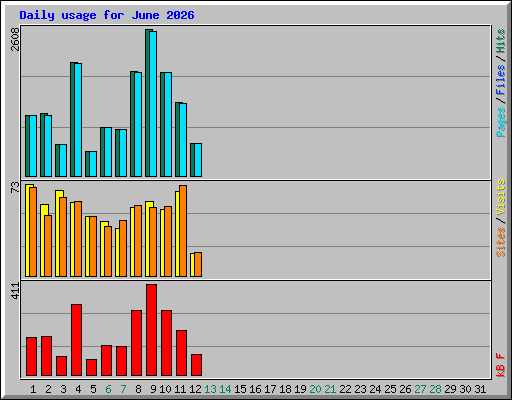
Task: Click the orange sites bar for day 1
Action: point(33,232)
